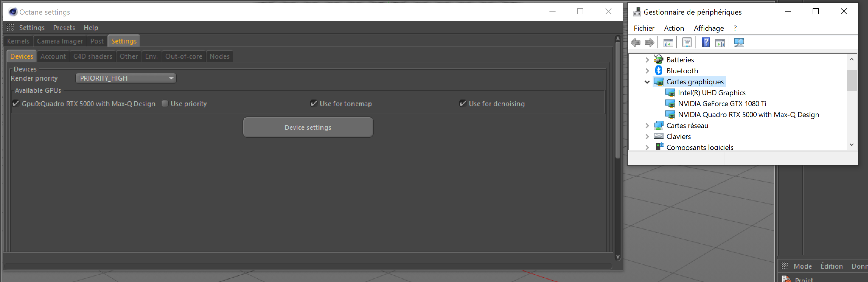The image size is (868, 282).
Task: Select the Cartes graphiques category label
Action: pyautogui.click(x=695, y=82)
